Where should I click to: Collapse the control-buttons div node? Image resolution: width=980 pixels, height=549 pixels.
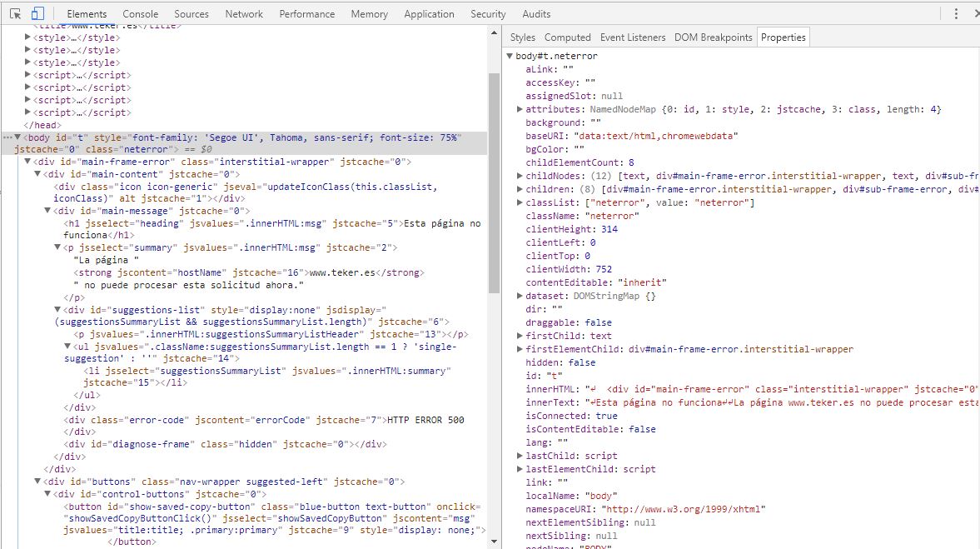point(47,494)
